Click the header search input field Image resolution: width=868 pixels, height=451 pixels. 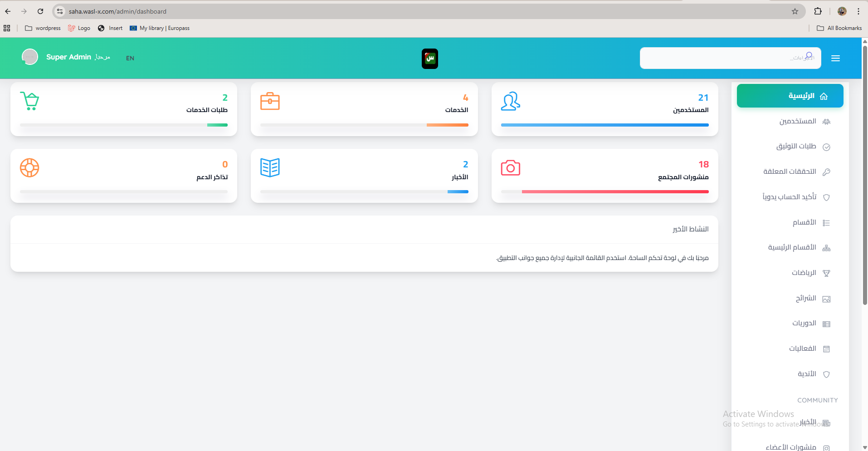pos(721,58)
